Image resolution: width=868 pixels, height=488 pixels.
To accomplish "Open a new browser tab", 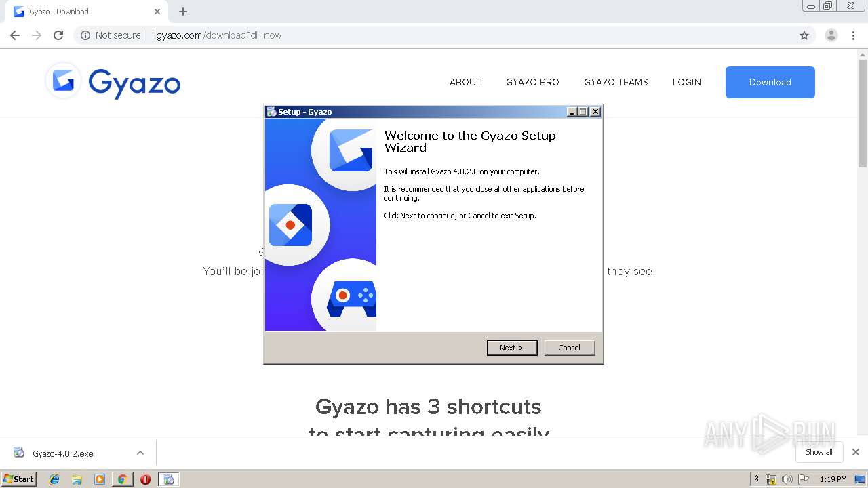I will click(183, 12).
